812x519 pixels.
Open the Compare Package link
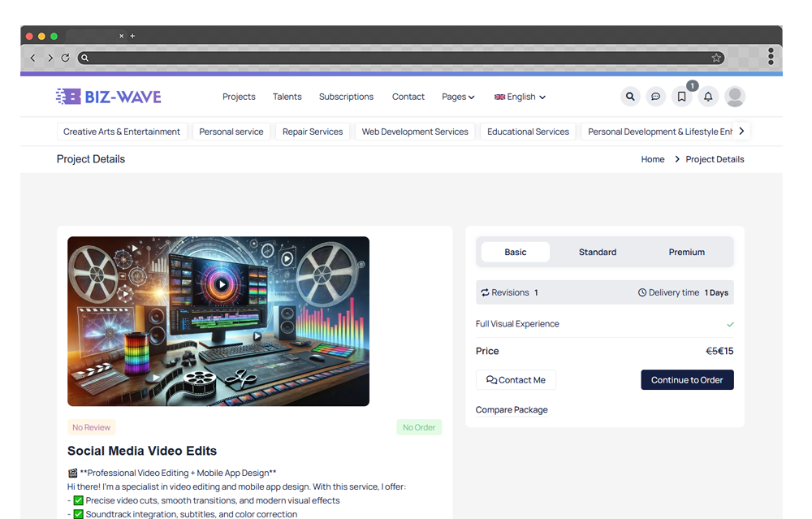click(x=512, y=410)
